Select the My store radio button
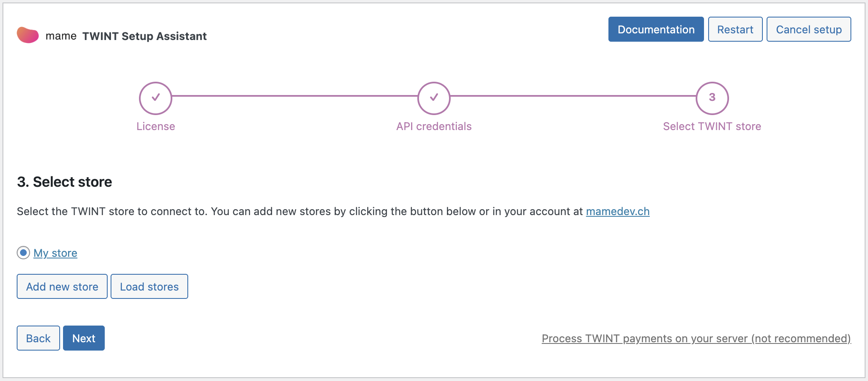Image resolution: width=868 pixels, height=381 pixels. click(x=23, y=253)
